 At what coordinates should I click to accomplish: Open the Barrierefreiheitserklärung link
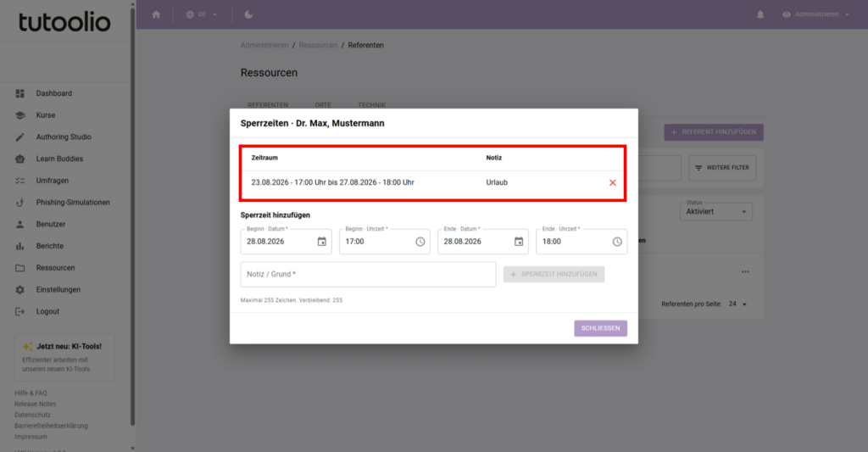(51, 426)
